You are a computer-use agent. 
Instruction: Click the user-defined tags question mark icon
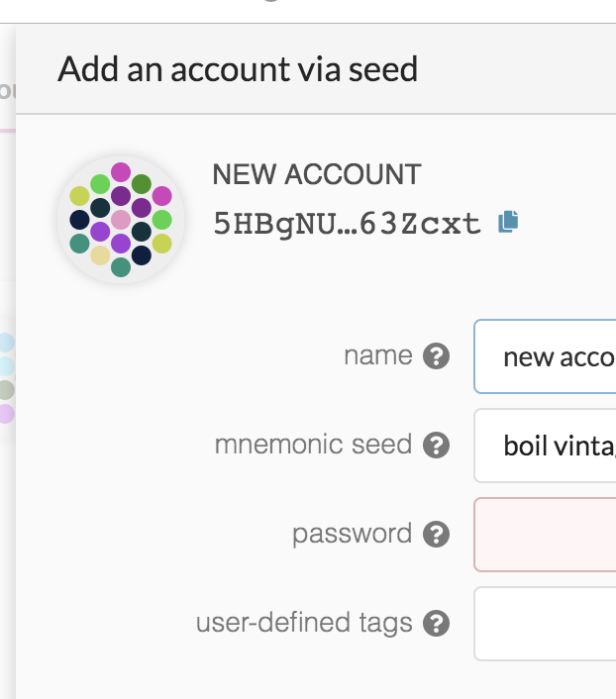(436, 623)
